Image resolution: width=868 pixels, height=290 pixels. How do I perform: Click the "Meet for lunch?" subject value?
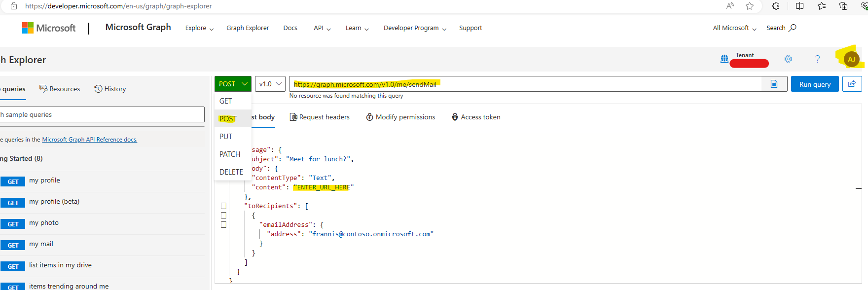pyautogui.click(x=318, y=159)
